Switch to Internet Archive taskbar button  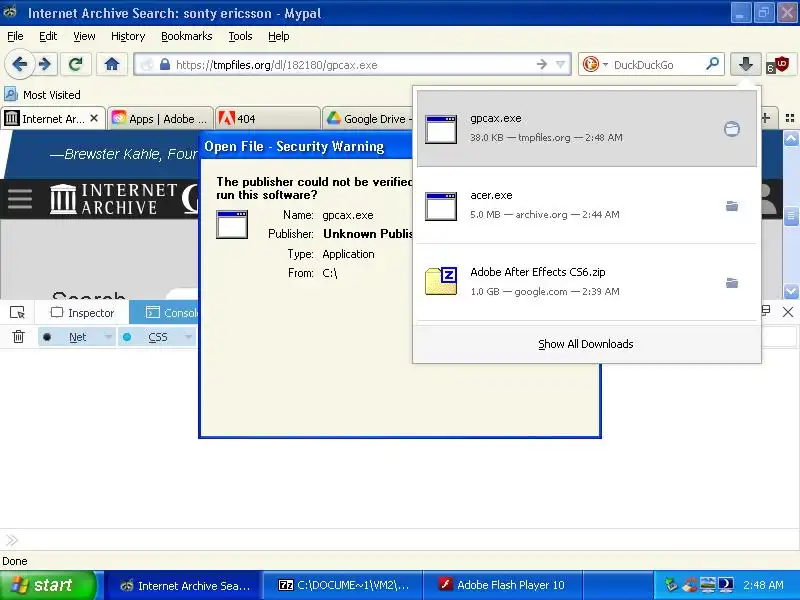(x=184, y=585)
